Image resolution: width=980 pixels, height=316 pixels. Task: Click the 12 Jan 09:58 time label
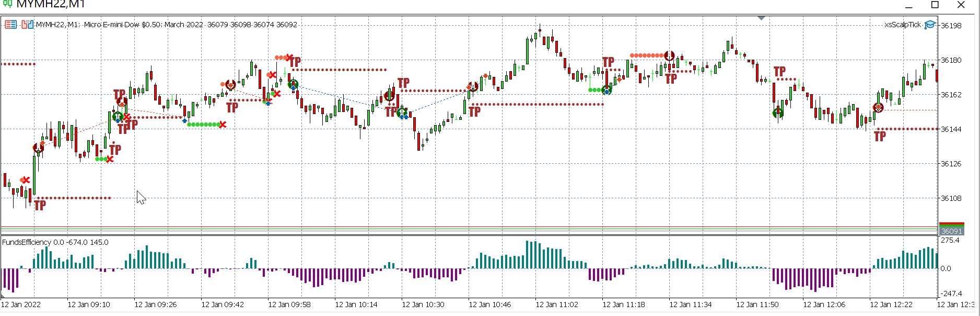289,304
